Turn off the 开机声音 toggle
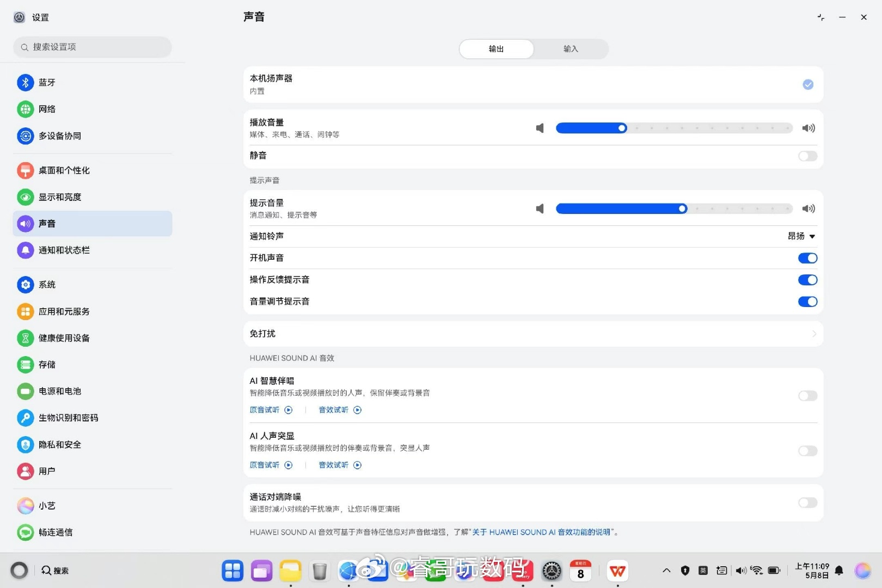This screenshot has height=588, width=882. pyautogui.click(x=808, y=258)
